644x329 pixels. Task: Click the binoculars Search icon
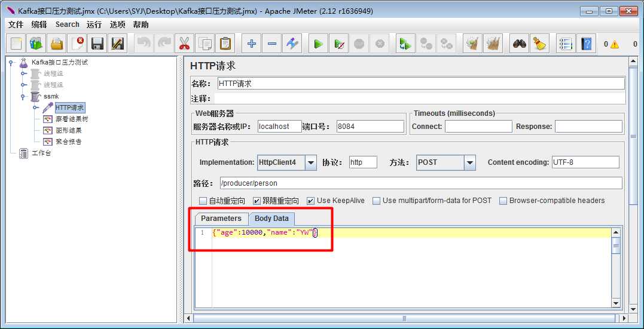520,44
